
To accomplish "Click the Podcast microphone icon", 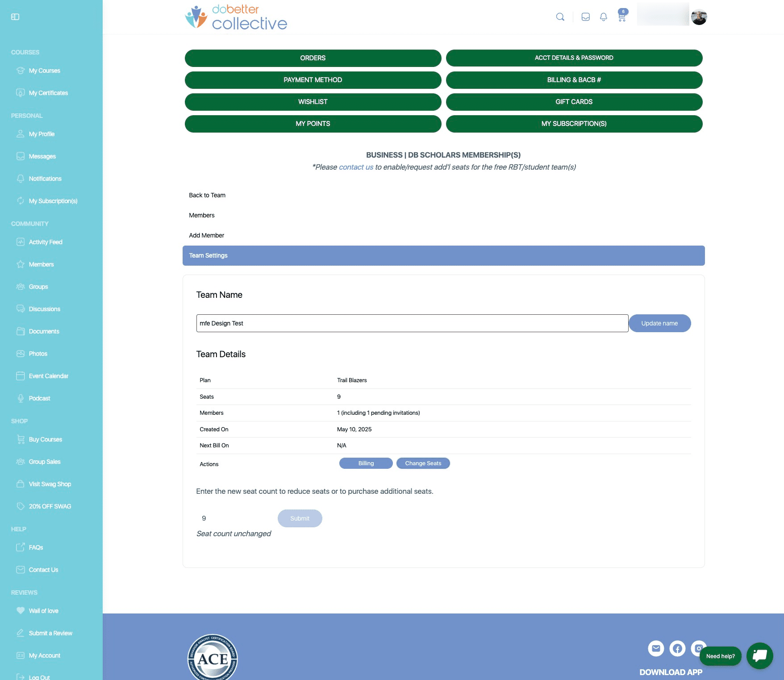I will 21,398.
